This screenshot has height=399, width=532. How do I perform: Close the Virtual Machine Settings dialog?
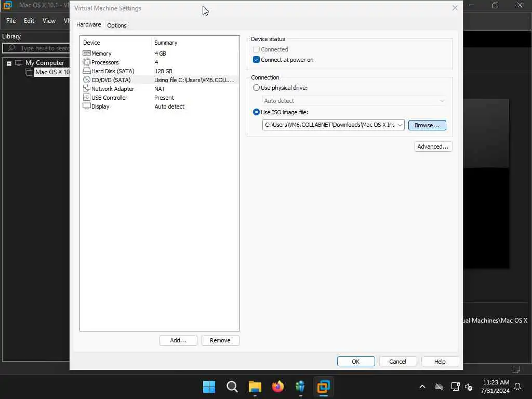tap(455, 8)
